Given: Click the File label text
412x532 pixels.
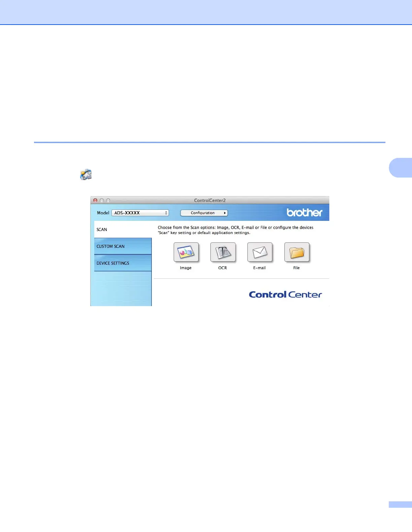Looking at the screenshot, I should pos(297,268).
